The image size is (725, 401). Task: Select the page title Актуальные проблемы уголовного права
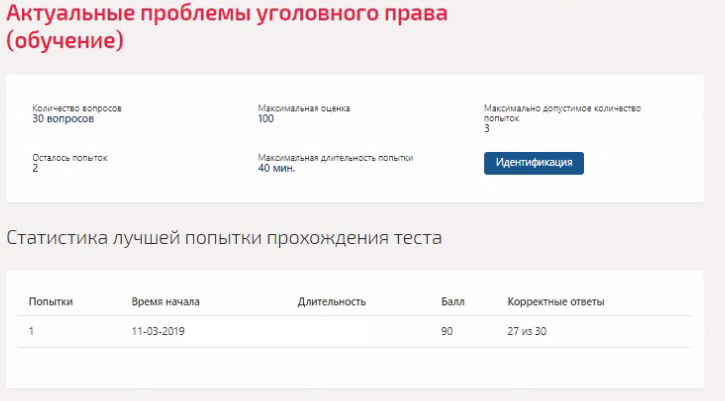(x=227, y=27)
